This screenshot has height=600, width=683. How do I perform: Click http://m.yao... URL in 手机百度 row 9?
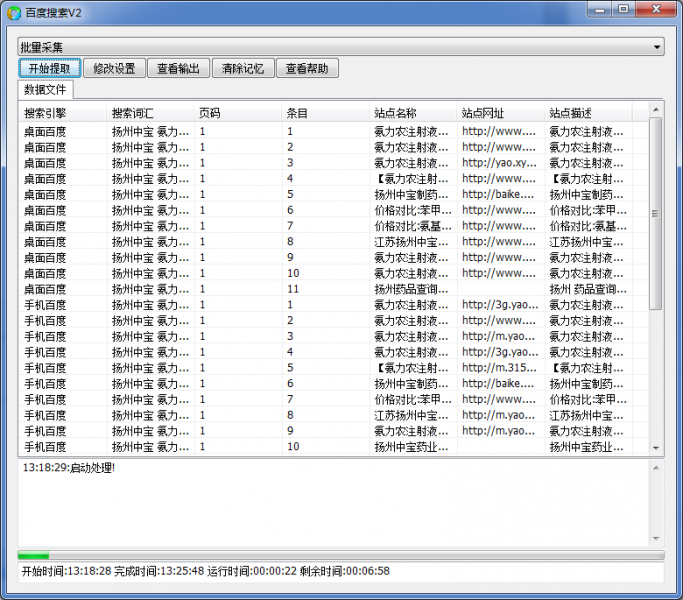(498, 431)
